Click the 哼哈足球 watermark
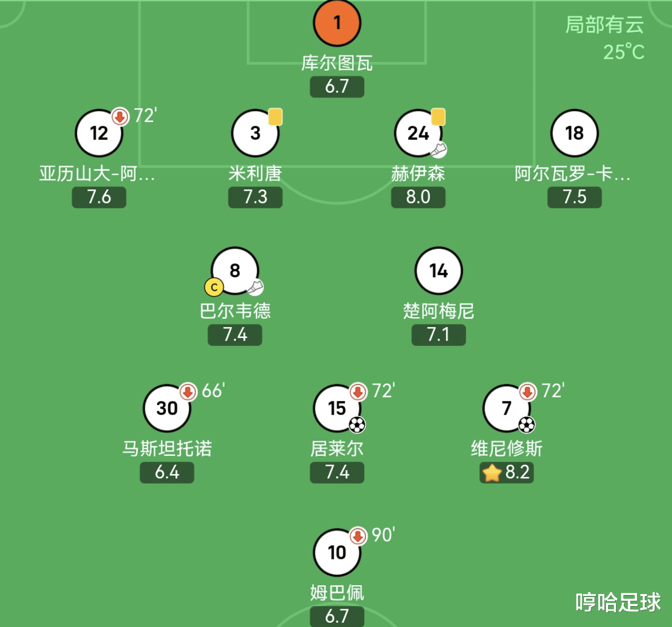This screenshot has width=672, height=627. [618, 602]
